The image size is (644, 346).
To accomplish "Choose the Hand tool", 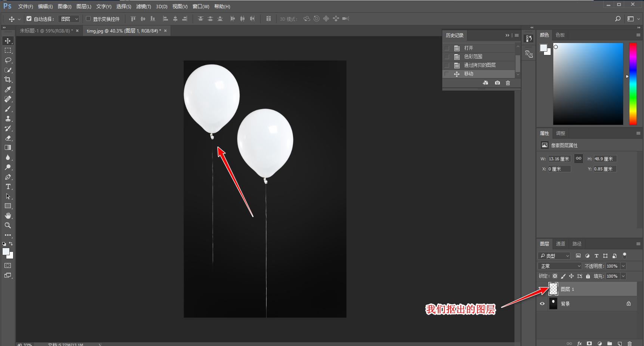I will tap(8, 216).
